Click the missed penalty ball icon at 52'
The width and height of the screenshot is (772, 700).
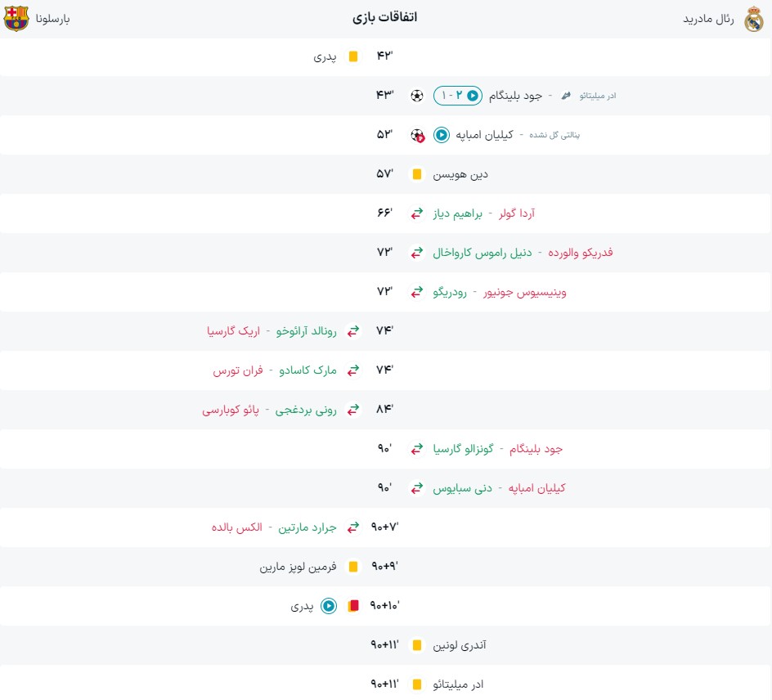(417, 135)
